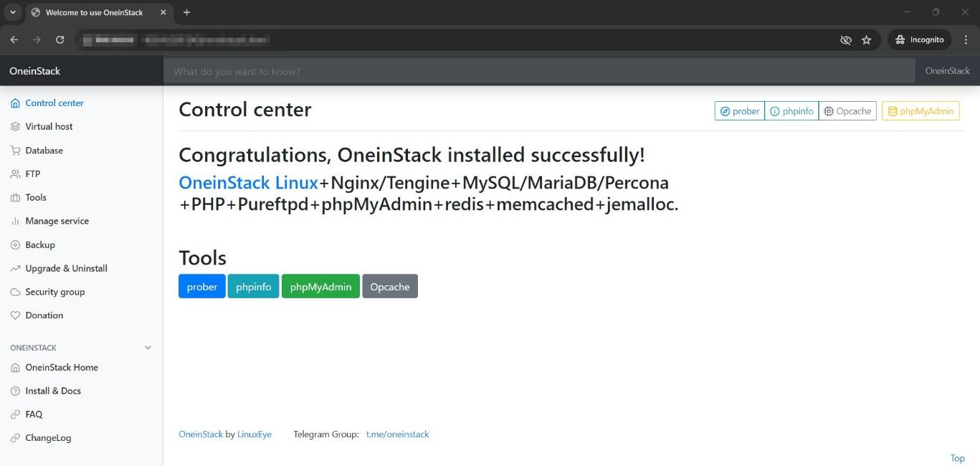Screen dimensions: 980x466
Task: Click the Virtual host layers icon
Action: tap(15, 127)
